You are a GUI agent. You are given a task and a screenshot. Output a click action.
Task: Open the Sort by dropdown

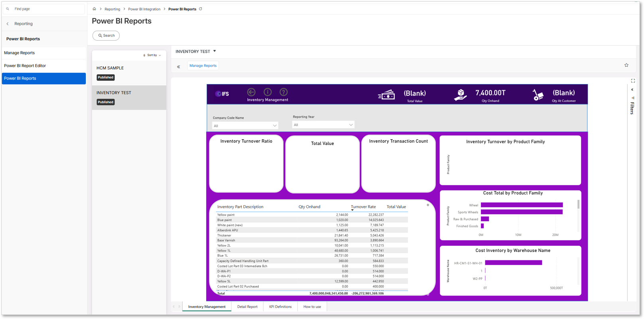[x=152, y=55]
